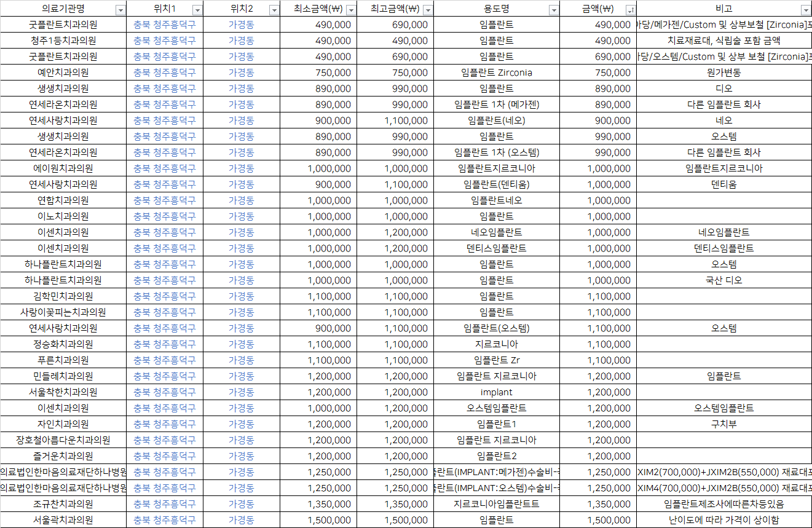Select the 임플란트(덴티움) cell
The width and height of the screenshot is (812, 528).
[497, 184]
